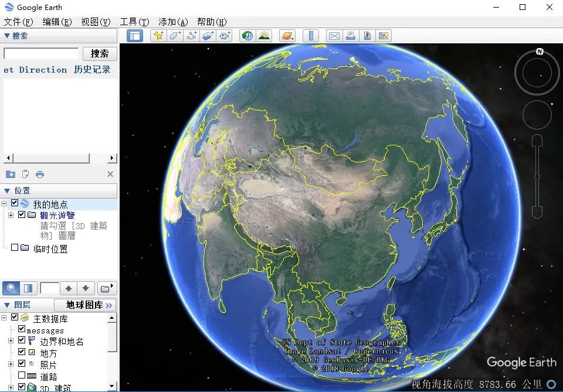Open the 工具 menu
The height and width of the screenshot is (392, 563).
click(134, 22)
